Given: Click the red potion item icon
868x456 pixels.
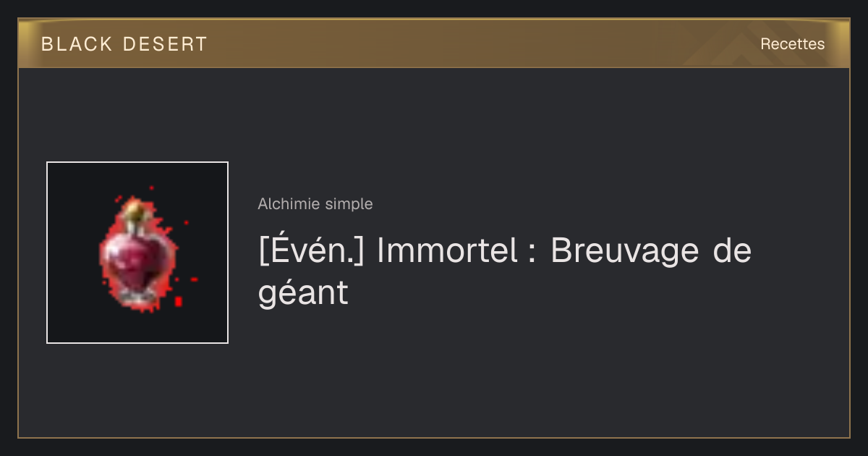Looking at the screenshot, I should pos(137,253).
